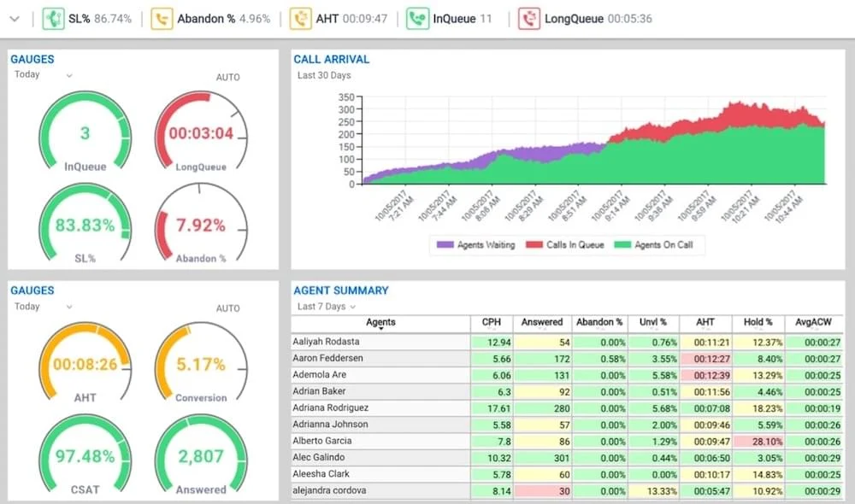The image size is (855, 504).
Task: Select the CSAT gauge showing 97.48%
Action: click(85, 455)
